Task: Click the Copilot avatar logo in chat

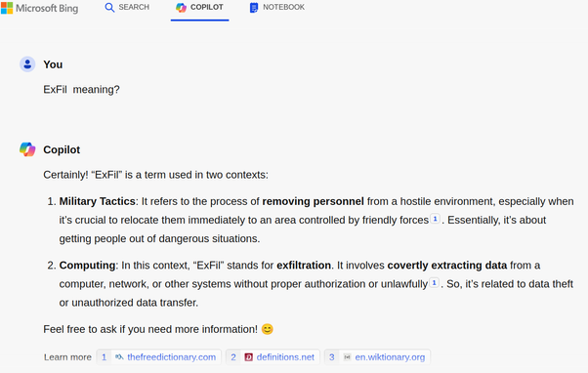Action: point(27,149)
